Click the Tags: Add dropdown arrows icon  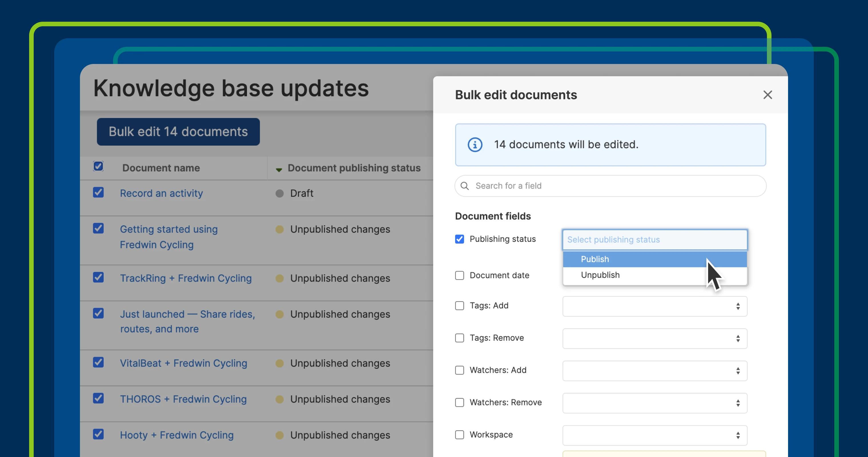point(738,306)
